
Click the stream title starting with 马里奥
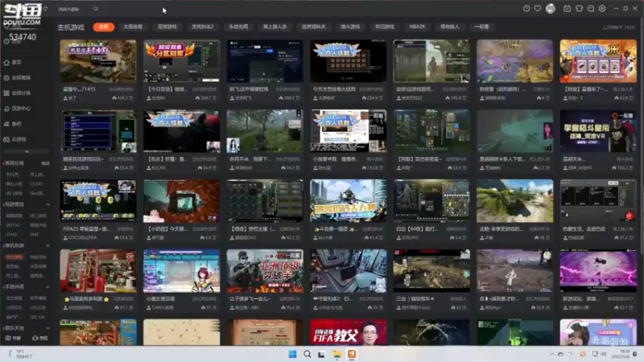[87, 298]
